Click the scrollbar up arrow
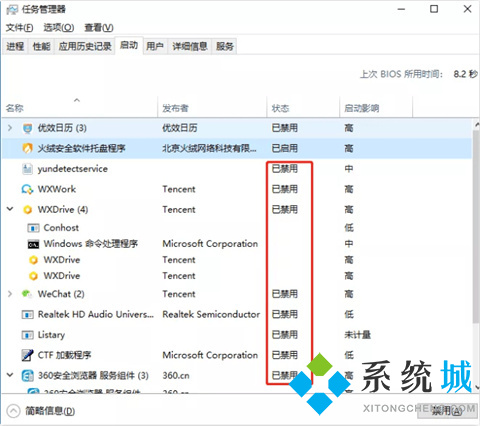480x426 pixels. pos(476,124)
